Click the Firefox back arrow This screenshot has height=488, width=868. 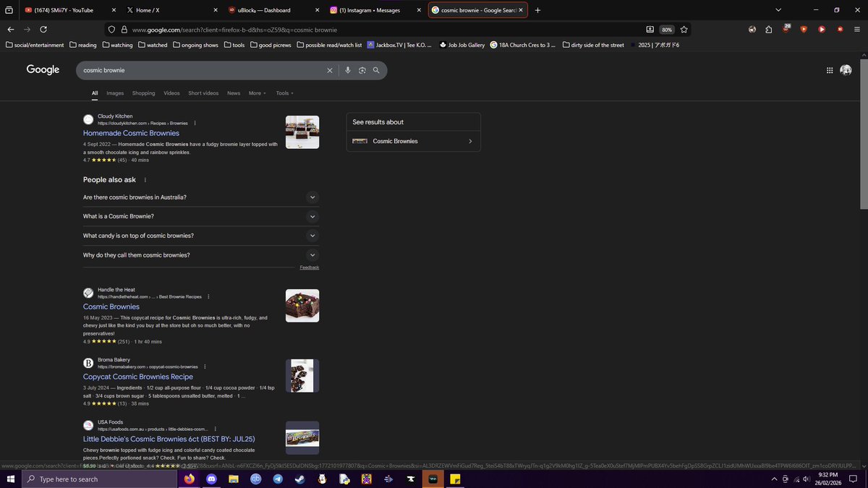(x=10, y=30)
